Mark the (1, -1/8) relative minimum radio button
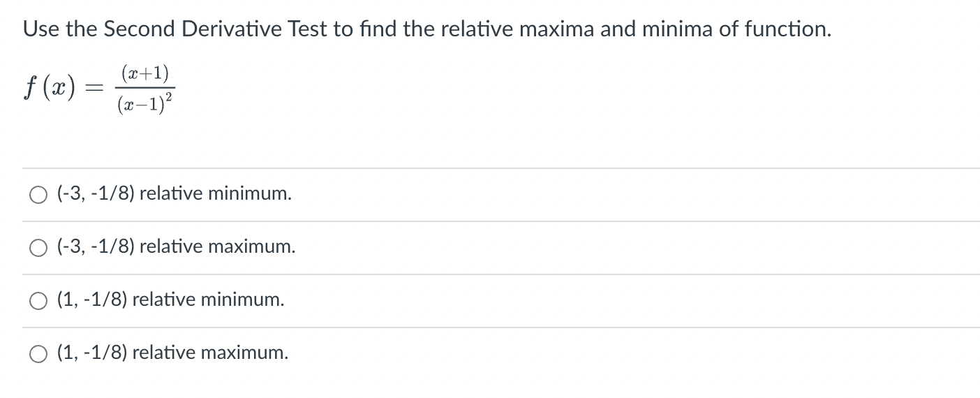 (x=38, y=301)
